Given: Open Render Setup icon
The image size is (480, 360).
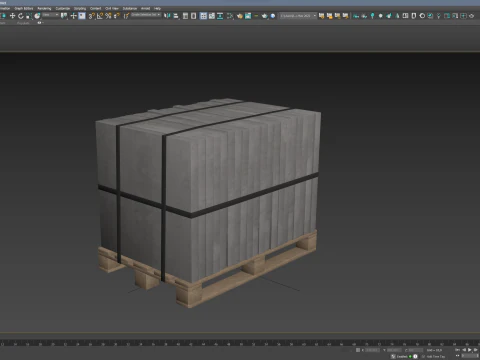Looking at the screenshot, I should tap(240, 16).
